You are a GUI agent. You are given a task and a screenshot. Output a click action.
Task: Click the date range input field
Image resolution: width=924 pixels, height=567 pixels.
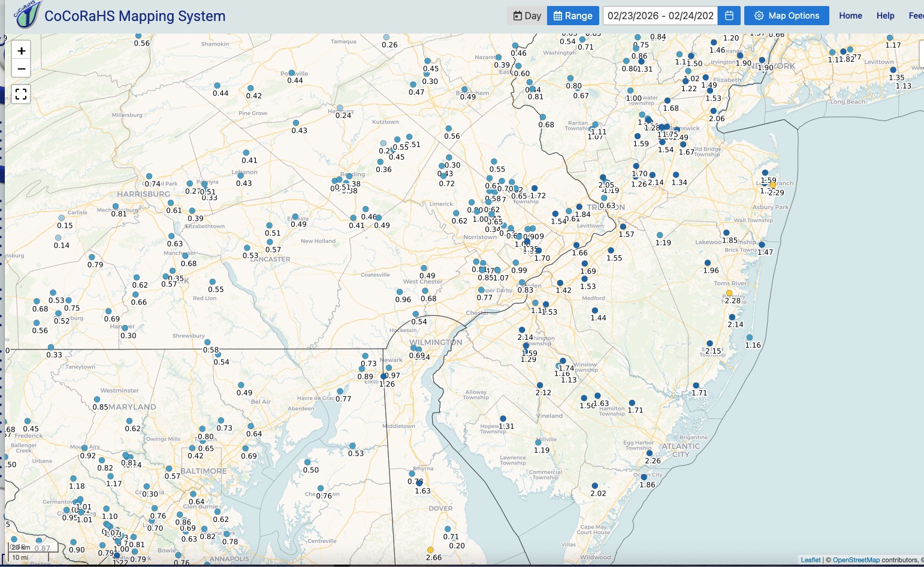click(660, 16)
